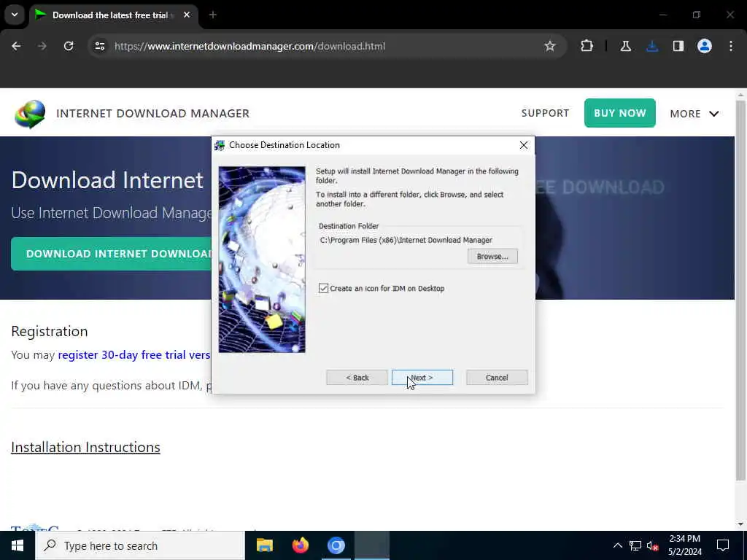
Task: Click the browser back arrow
Action: (16, 46)
